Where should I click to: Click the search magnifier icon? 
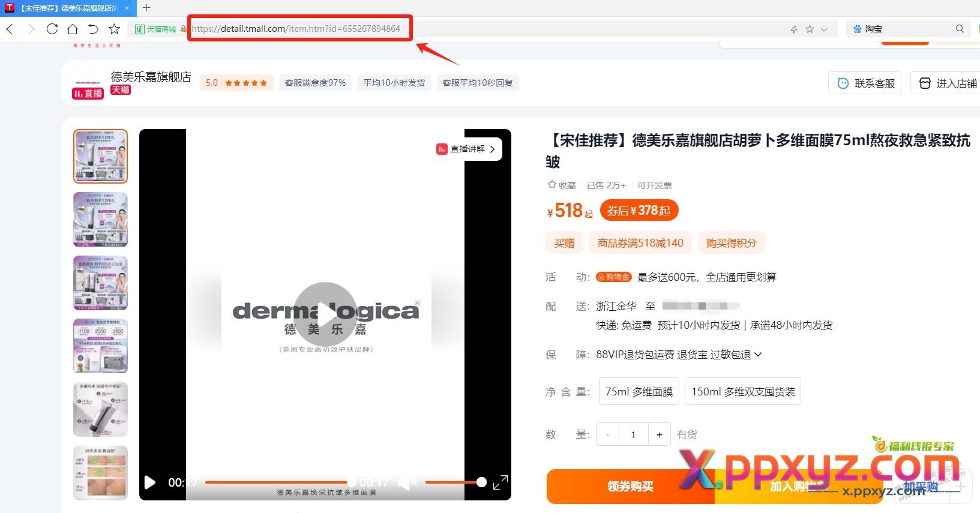click(960, 29)
